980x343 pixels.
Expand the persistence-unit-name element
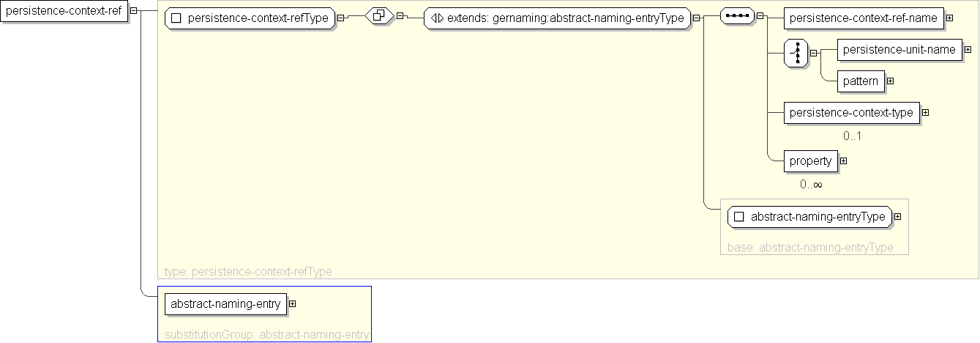(x=968, y=50)
